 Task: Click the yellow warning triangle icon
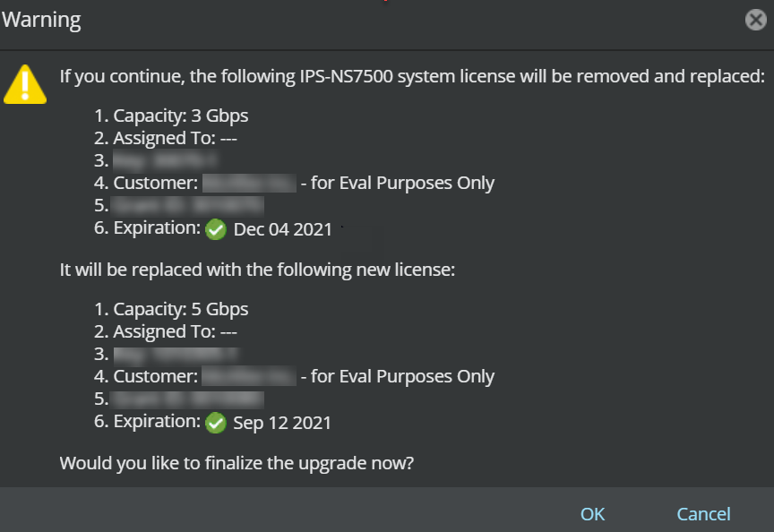tap(25, 84)
